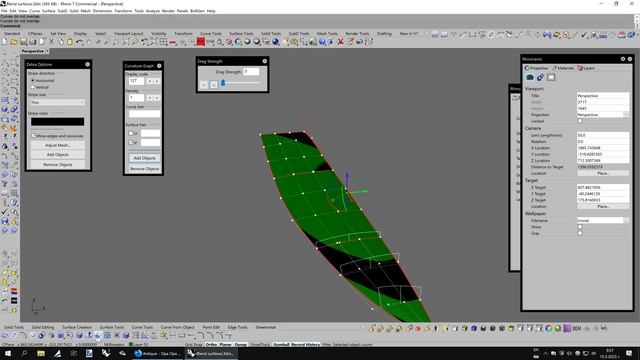Click the Curvature Graph Display scale field

click(x=137, y=81)
